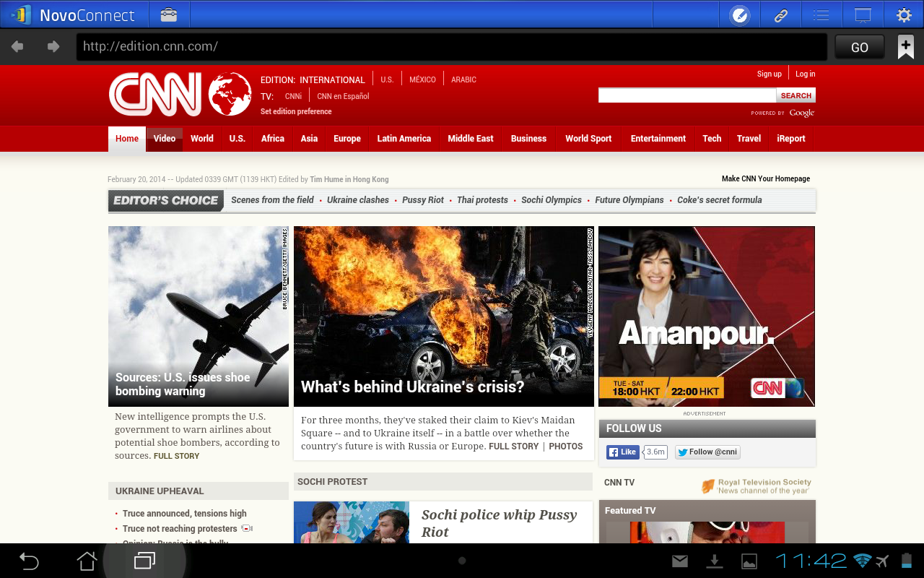Open the Sochi police story thumbnail
Image resolution: width=924 pixels, height=578 pixels.
click(352, 522)
